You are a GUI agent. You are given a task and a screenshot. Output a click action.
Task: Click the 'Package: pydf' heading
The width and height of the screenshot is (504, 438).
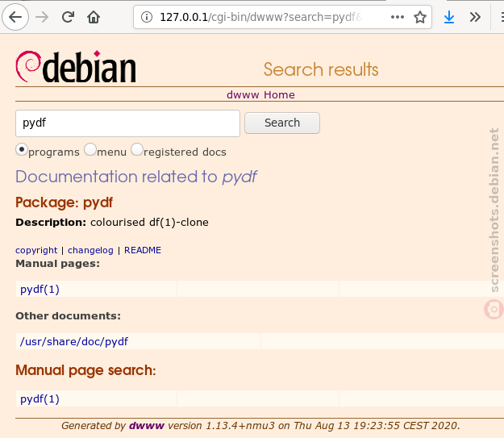(64, 202)
